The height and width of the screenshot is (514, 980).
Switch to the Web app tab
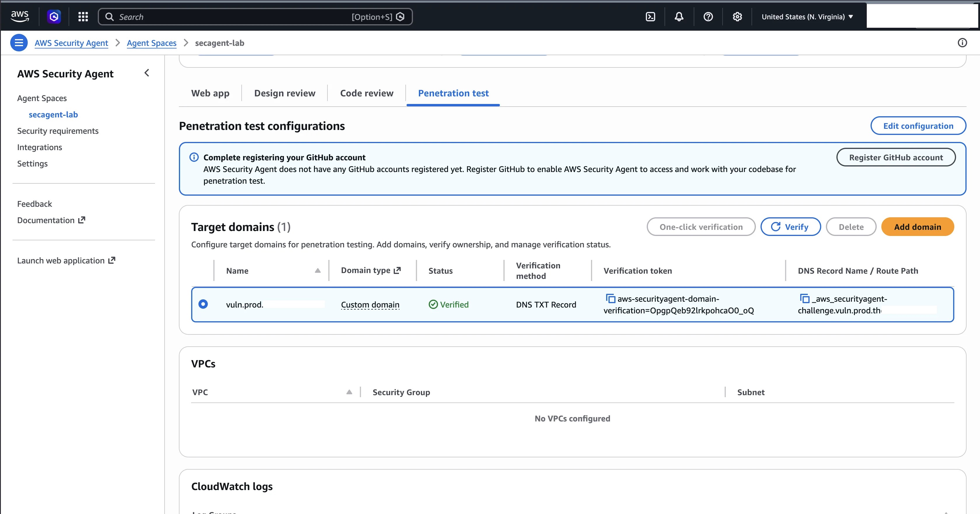(210, 93)
